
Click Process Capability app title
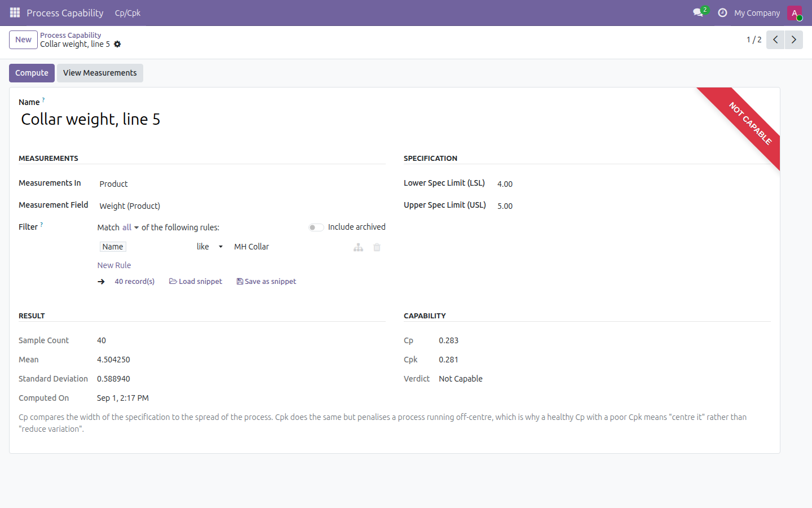65,12
